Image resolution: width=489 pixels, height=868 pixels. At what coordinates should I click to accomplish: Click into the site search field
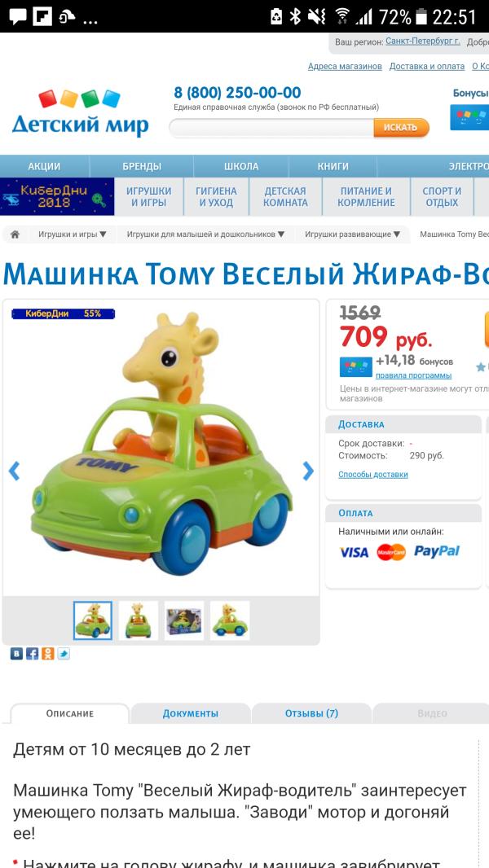[x=271, y=127]
